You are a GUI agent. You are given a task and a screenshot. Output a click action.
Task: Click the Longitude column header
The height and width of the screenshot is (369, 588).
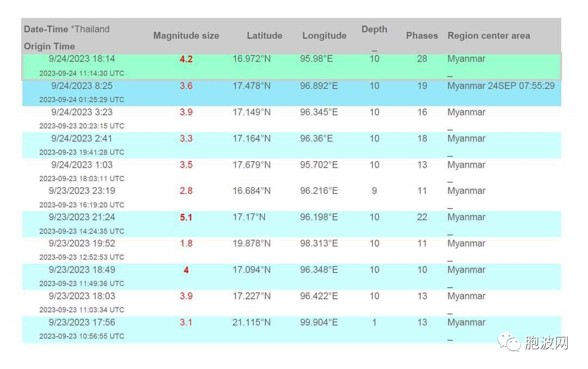[324, 35]
